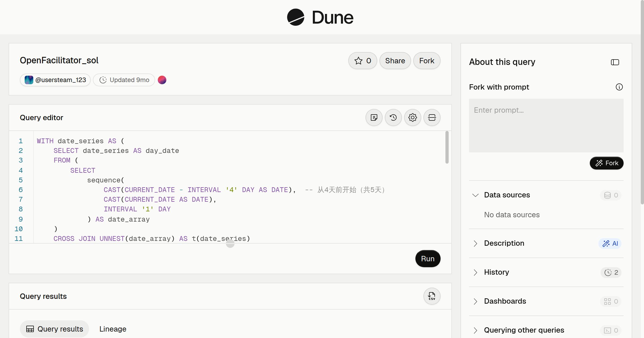Focus the Enter prompt text area

click(546, 126)
